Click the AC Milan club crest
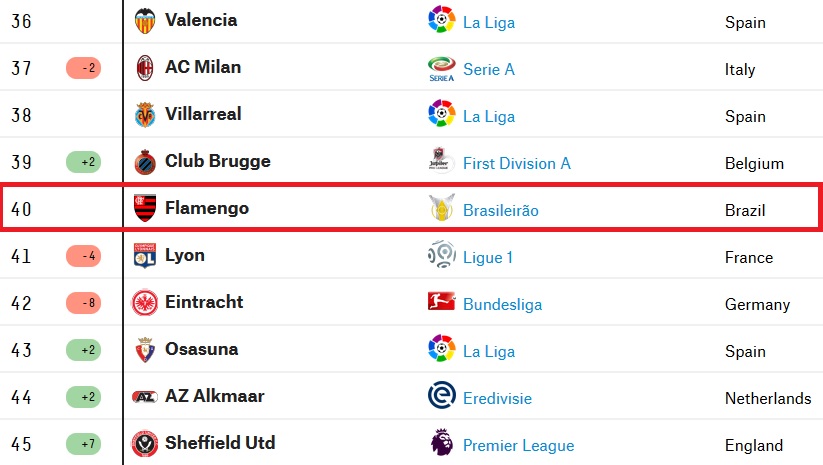The height and width of the screenshot is (465, 823). coord(145,68)
